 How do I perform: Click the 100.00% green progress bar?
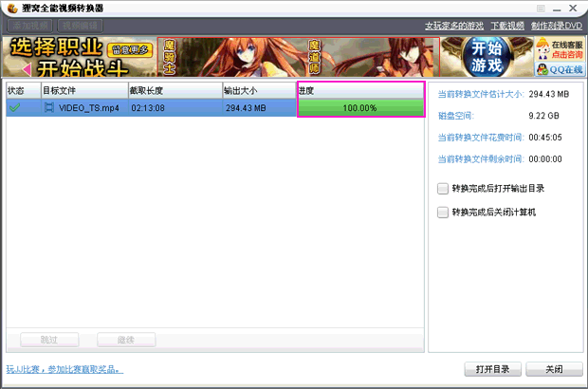[360, 107]
